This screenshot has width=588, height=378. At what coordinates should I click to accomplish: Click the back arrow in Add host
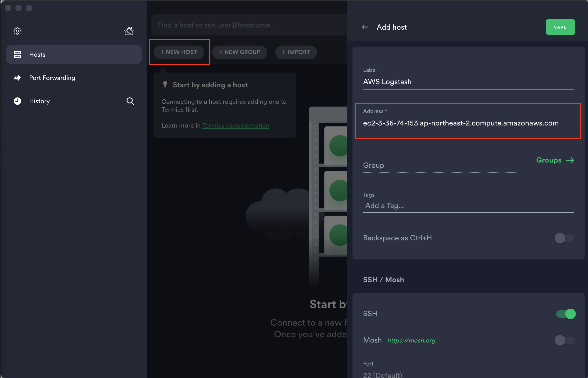(365, 27)
